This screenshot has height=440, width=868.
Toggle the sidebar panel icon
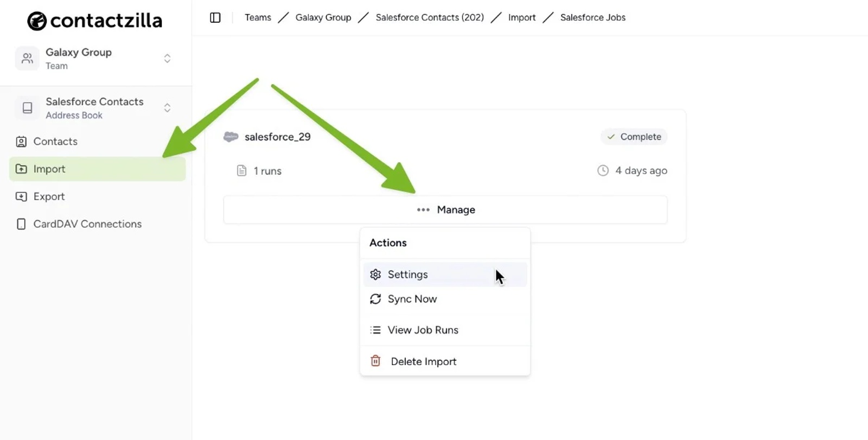pyautogui.click(x=215, y=17)
